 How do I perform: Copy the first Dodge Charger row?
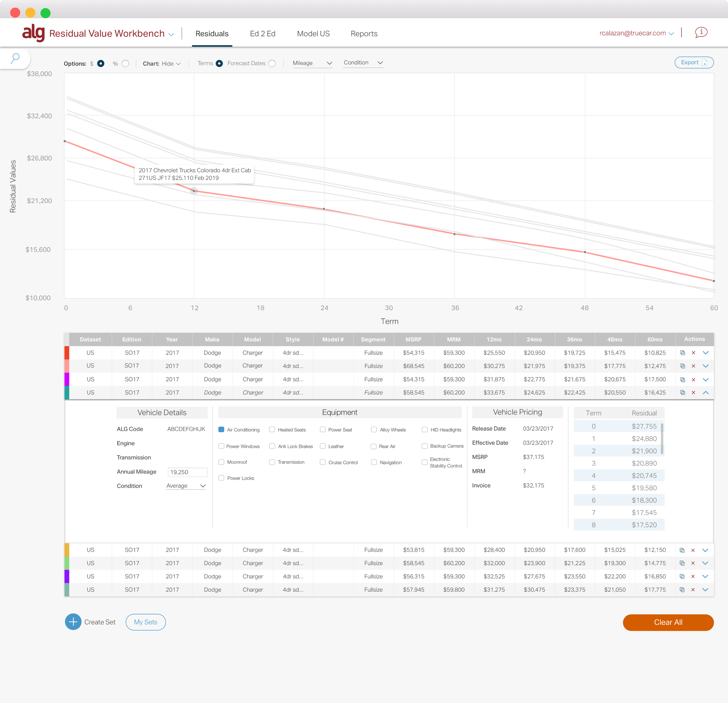[x=682, y=353]
